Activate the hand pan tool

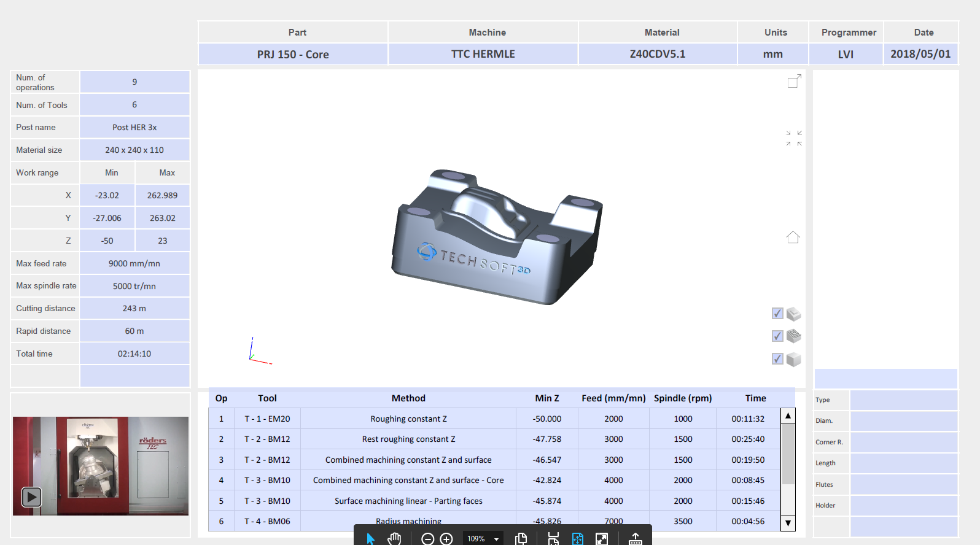click(394, 538)
